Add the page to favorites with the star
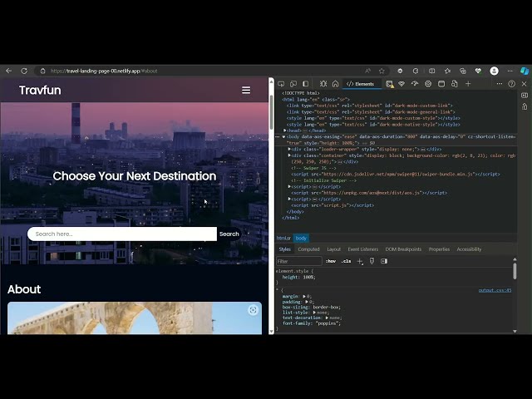 coord(382,71)
